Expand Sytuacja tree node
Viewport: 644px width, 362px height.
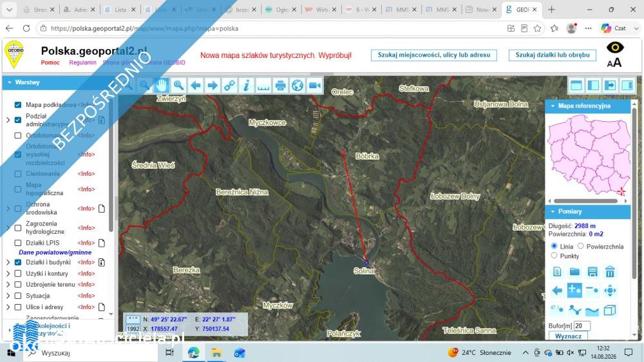click(8, 296)
